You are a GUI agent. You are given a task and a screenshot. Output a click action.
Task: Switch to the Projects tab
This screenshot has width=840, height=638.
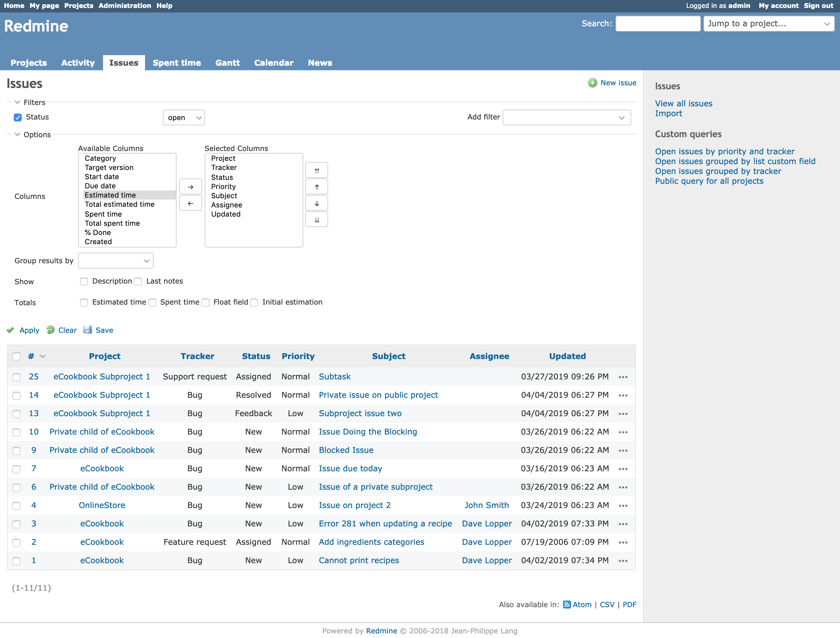29,63
